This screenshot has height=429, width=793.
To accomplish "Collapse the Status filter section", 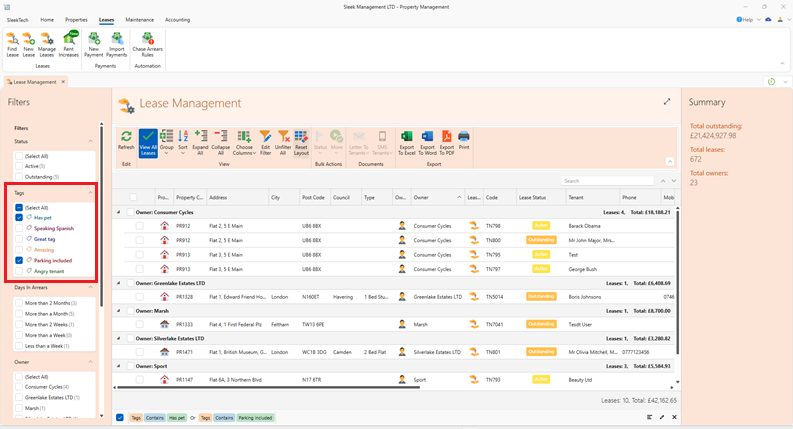I will pos(91,141).
